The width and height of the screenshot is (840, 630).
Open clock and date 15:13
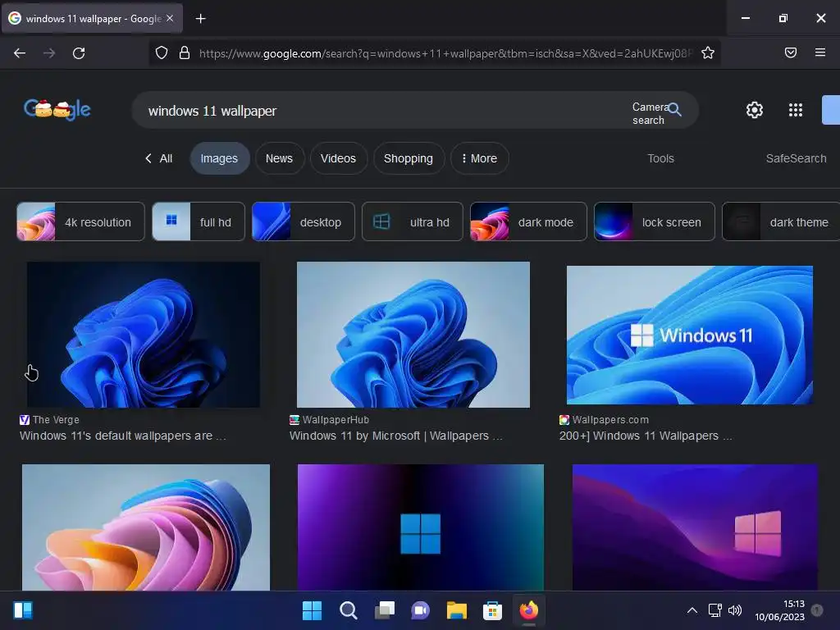point(779,610)
